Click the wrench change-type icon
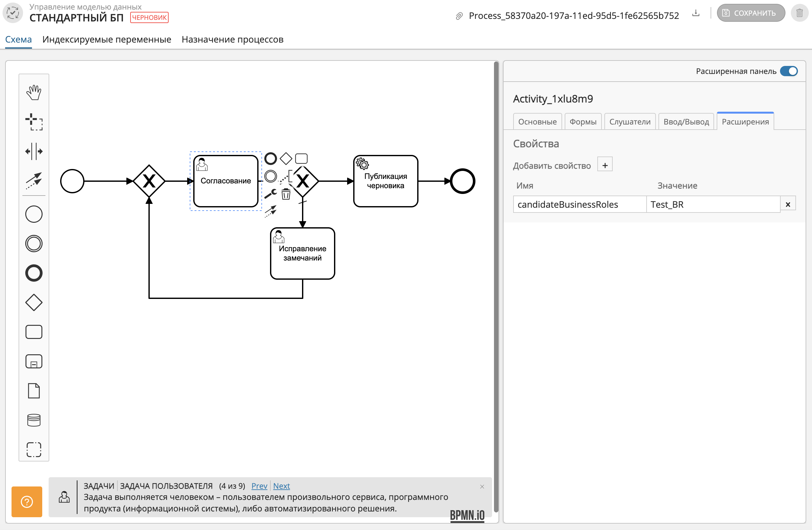Image resolution: width=812 pixels, height=530 pixels. tap(271, 194)
